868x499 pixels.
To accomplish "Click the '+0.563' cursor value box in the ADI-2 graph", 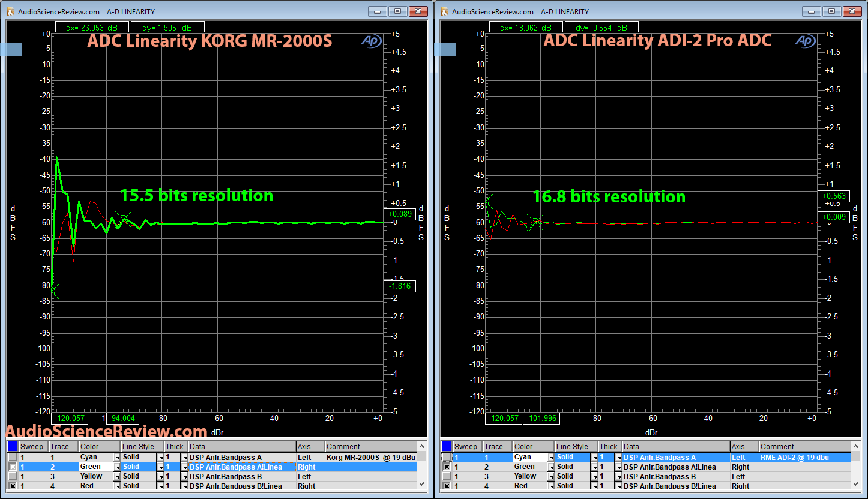I will pos(834,196).
